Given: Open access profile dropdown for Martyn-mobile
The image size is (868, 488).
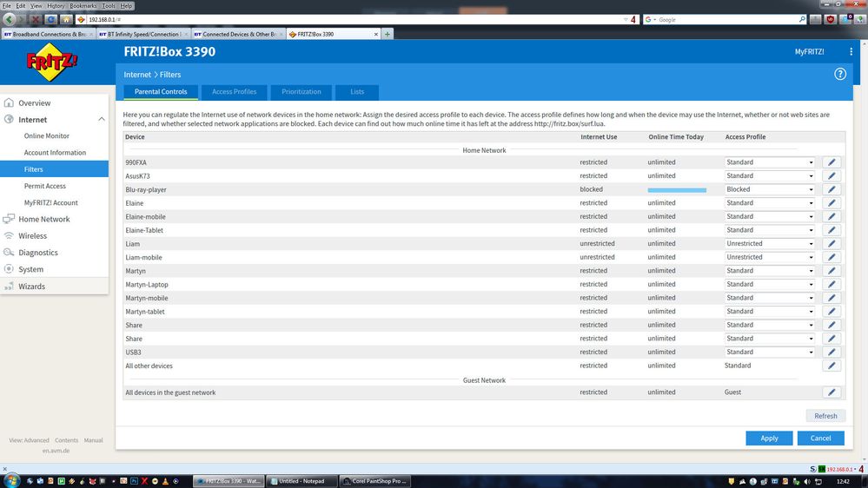Looking at the screenshot, I should pos(770,298).
